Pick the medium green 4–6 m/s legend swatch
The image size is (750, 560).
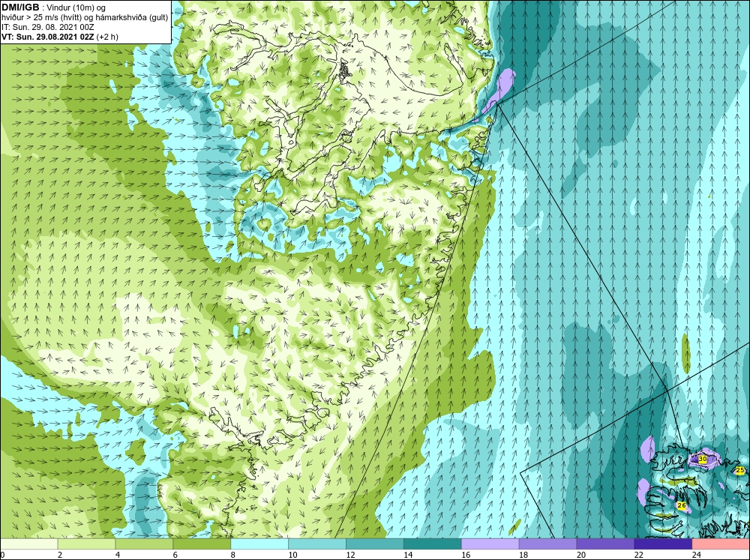144,544
